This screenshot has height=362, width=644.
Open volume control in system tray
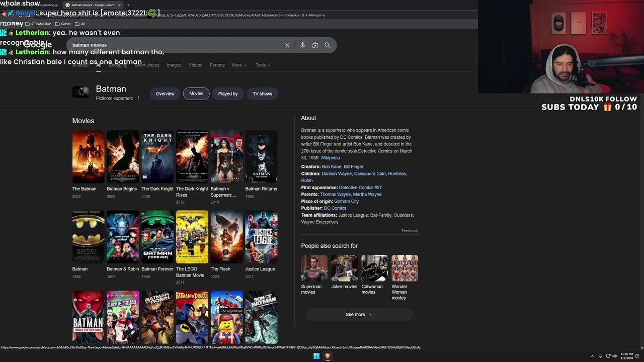coord(614,356)
